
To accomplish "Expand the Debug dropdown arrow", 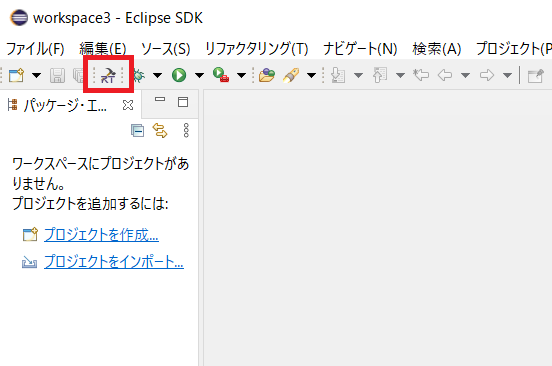I will 157,75.
